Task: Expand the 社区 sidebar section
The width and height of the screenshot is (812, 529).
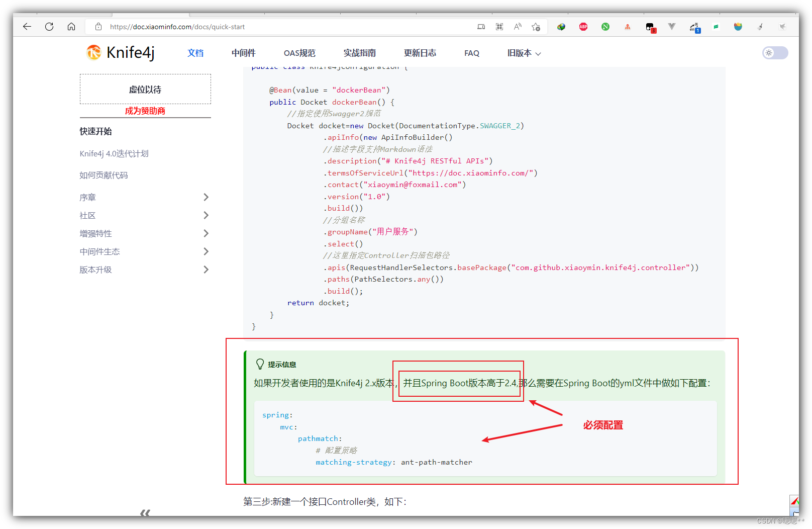Action: (206, 215)
